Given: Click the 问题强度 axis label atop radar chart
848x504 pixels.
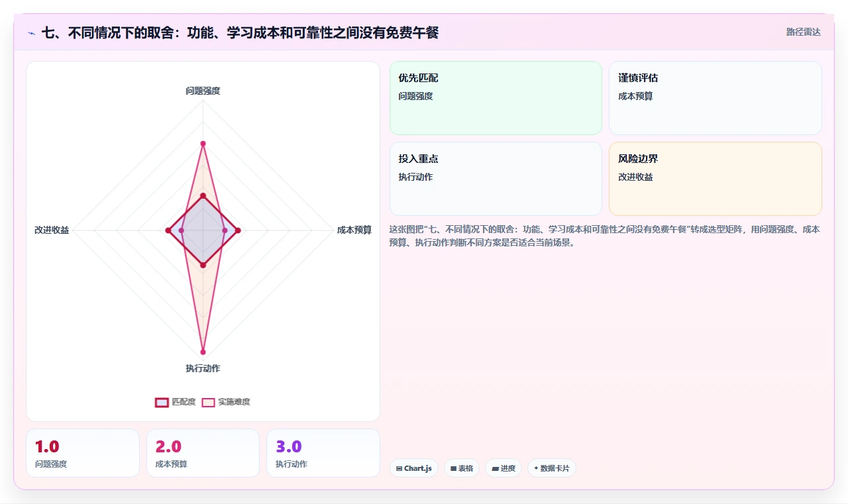Looking at the screenshot, I should coord(203,91).
